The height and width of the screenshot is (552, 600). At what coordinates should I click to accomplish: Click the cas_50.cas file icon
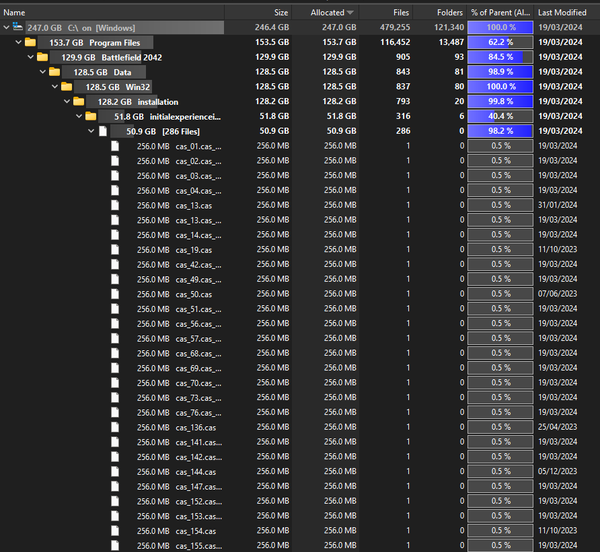(x=115, y=294)
